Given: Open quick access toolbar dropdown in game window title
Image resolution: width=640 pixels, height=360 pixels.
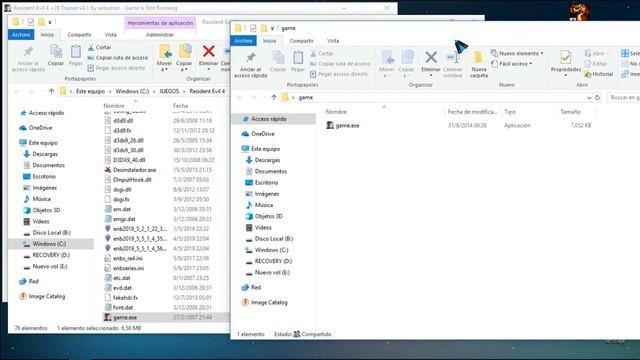Looking at the screenshot, I should [x=272, y=28].
